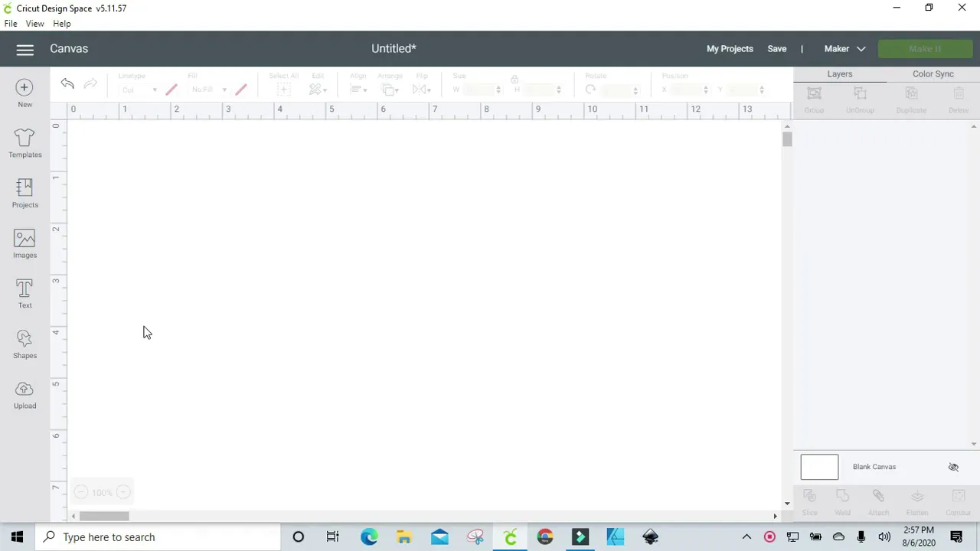Click the Slice tool
The image size is (980, 551).
click(809, 502)
